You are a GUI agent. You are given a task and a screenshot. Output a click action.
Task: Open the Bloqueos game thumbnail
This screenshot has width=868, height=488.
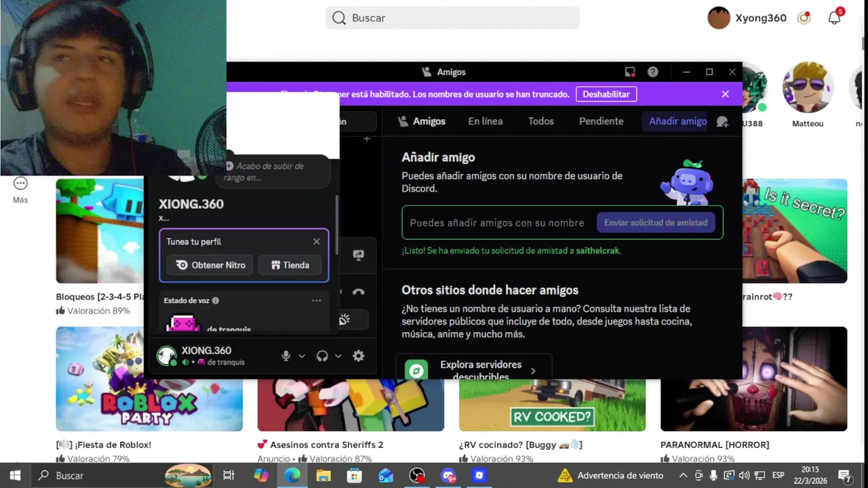(100, 231)
